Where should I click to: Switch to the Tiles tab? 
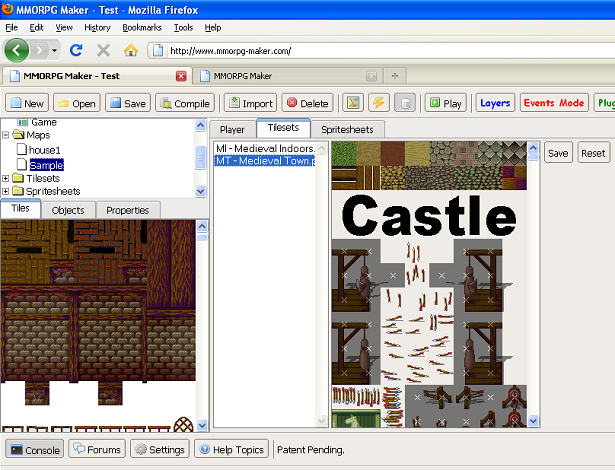pyautogui.click(x=20, y=208)
